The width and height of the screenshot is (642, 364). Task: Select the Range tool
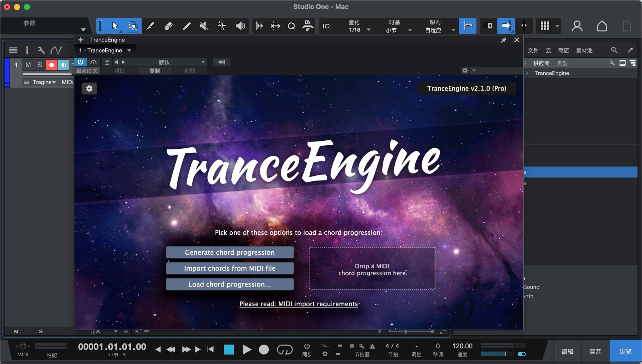pos(133,26)
